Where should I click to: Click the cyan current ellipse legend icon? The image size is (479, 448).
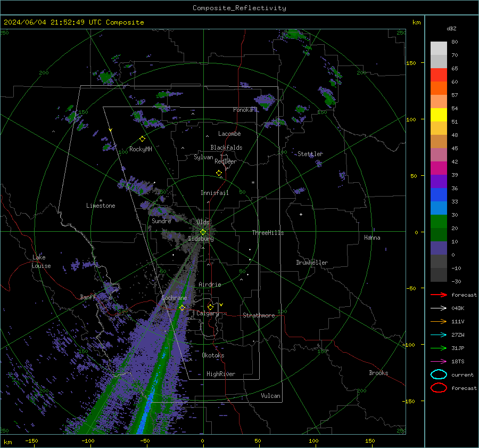pyautogui.click(x=439, y=374)
